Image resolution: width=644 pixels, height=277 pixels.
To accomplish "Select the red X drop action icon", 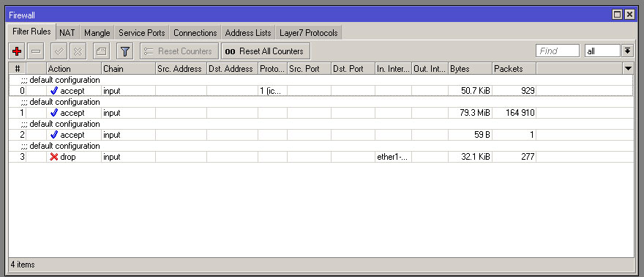I will tap(54, 157).
